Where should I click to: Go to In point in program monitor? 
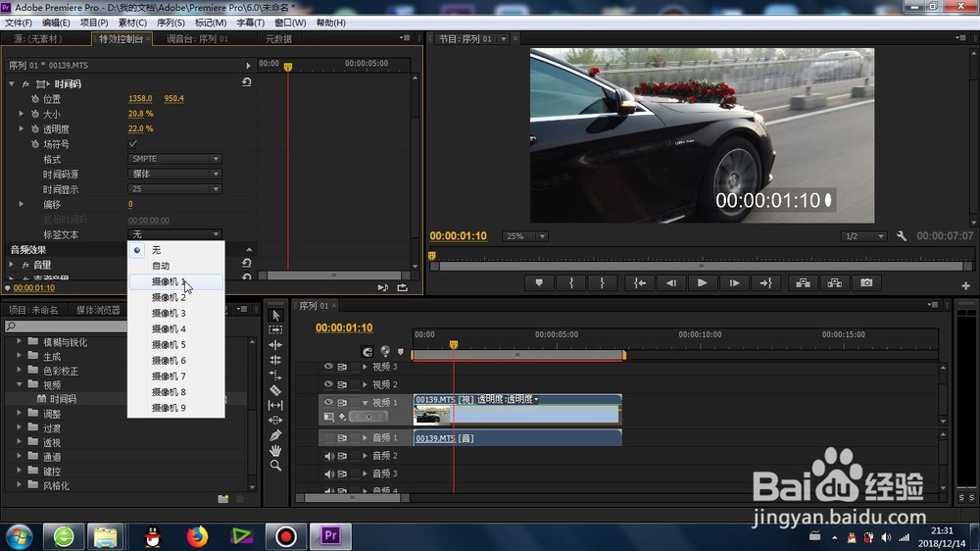pyautogui.click(x=639, y=283)
